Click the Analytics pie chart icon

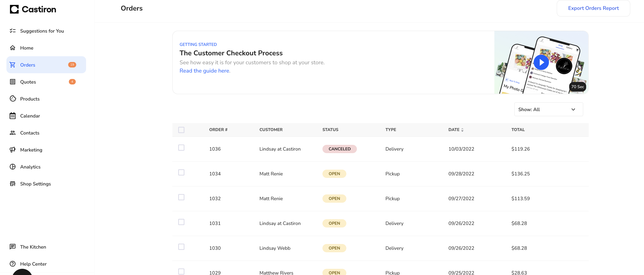click(x=12, y=166)
